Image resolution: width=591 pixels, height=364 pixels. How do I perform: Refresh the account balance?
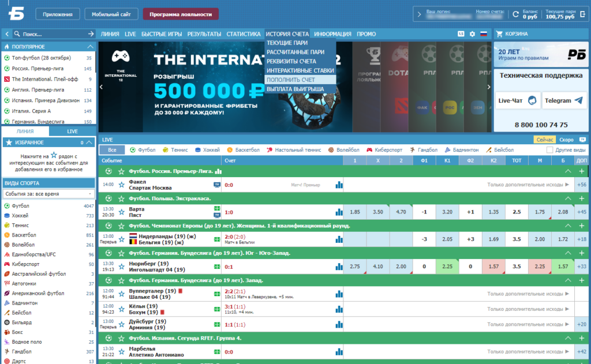[x=515, y=14]
